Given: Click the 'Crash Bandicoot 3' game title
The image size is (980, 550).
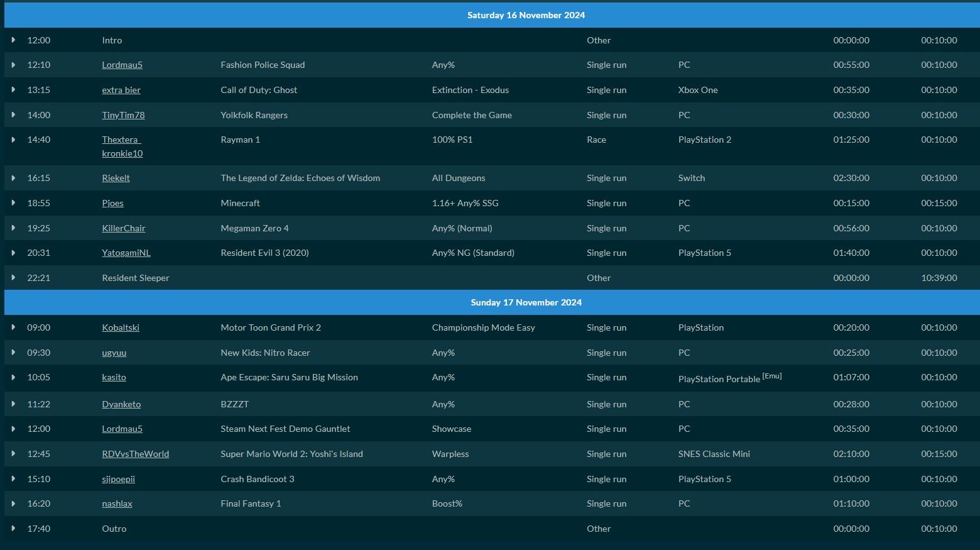Looking at the screenshot, I should point(258,479).
